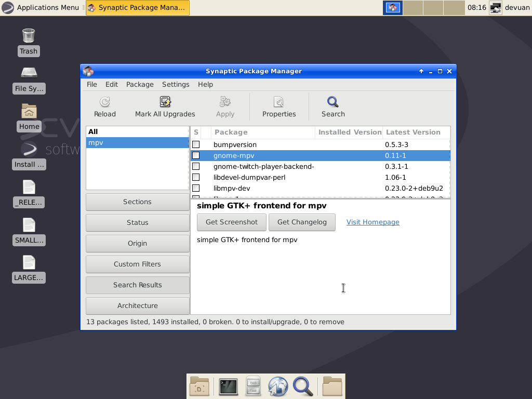Open the terminal from the bottom dock
This screenshot has width=532, height=399.
[x=228, y=386]
